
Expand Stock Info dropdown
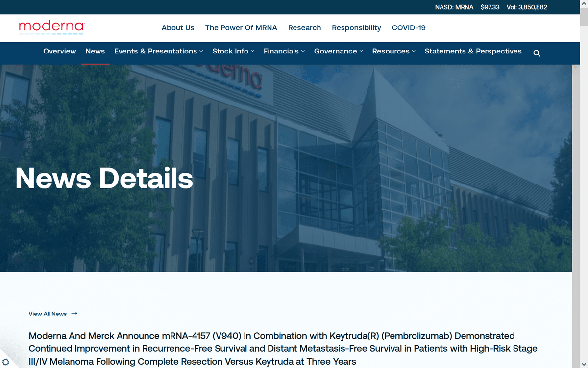pos(233,51)
